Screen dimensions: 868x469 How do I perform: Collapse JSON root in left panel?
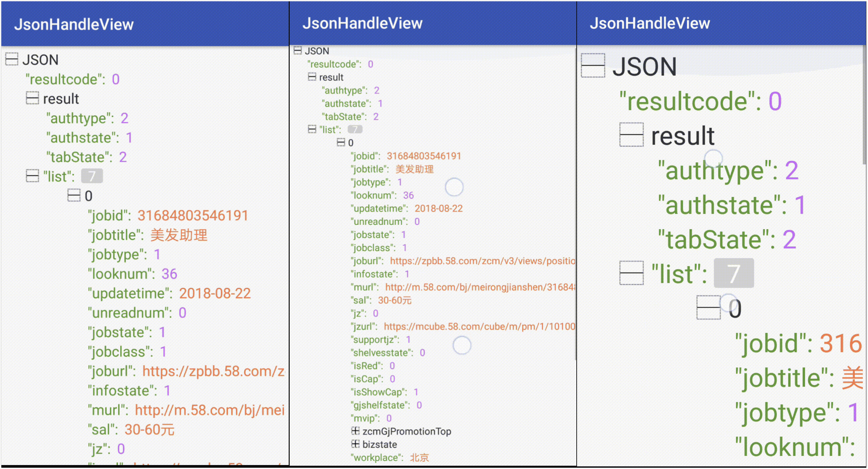pos(11,59)
